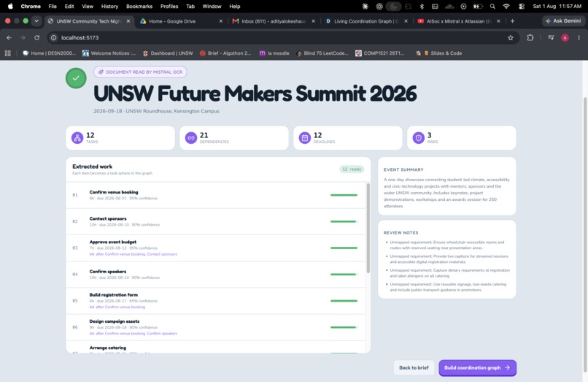Reload the localhost page
The image size is (588, 382).
[36, 37]
